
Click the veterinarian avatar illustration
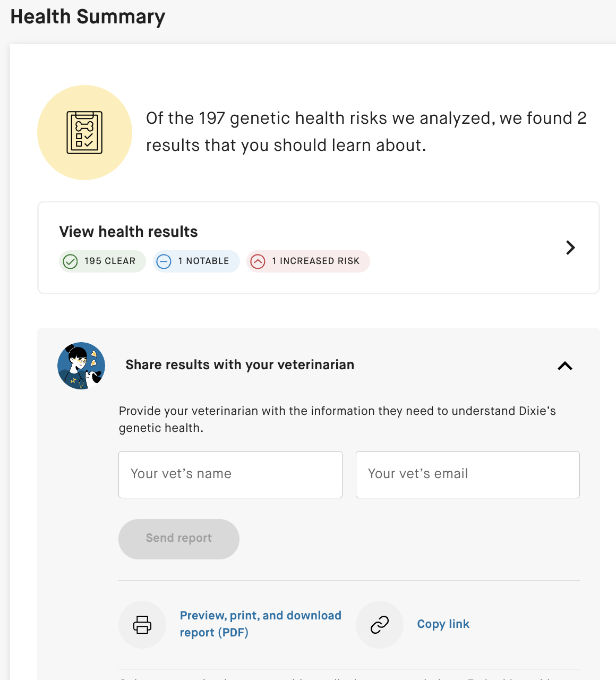tap(81, 365)
